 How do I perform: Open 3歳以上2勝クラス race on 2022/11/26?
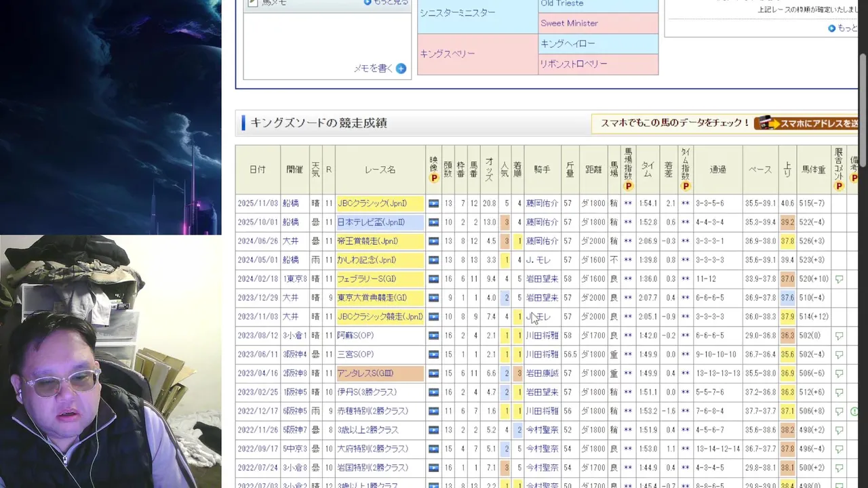pyautogui.click(x=368, y=430)
